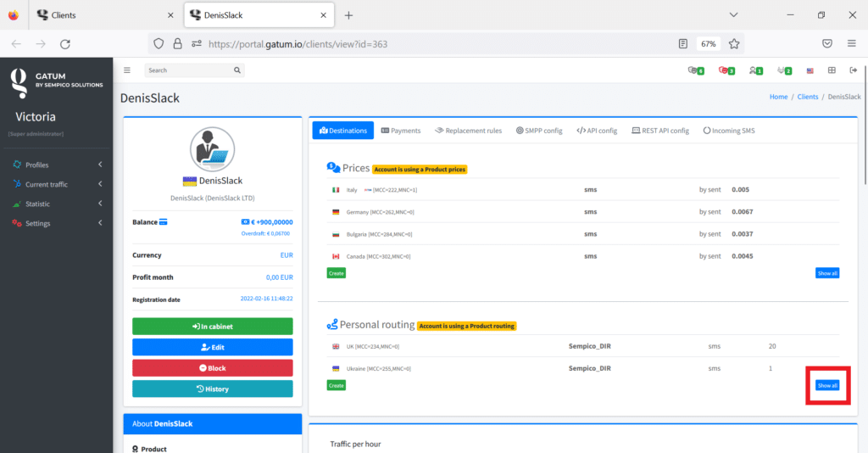Click the balance amount €+900,00000
The image size is (868, 453).
pyautogui.click(x=272, y=222)
